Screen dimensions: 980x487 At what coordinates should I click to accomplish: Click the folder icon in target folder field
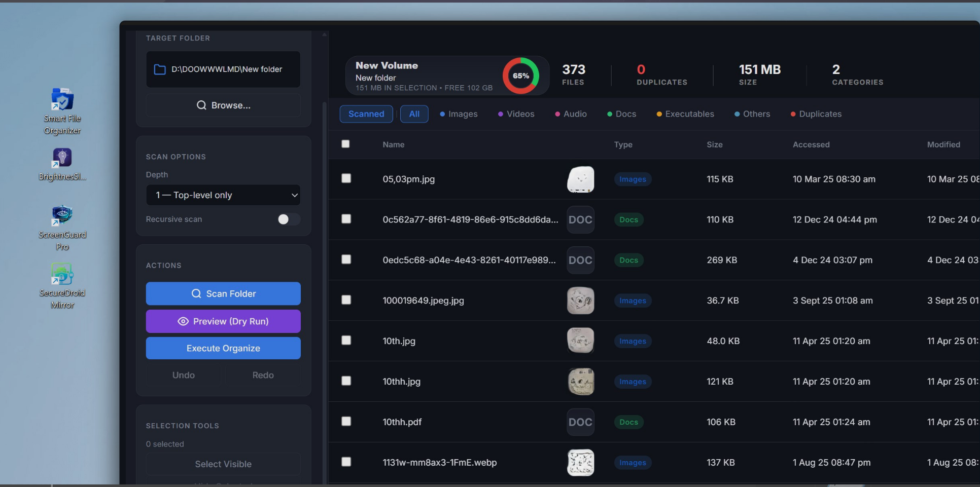click(160, 69)
